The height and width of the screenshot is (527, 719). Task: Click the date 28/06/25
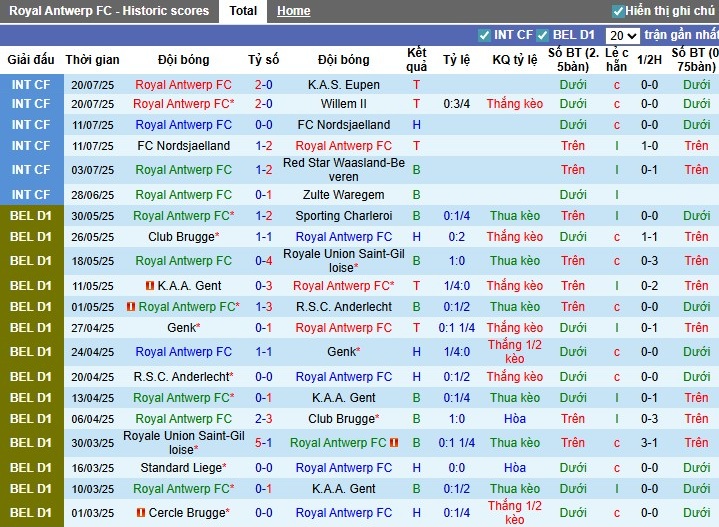tap(92, 195)
